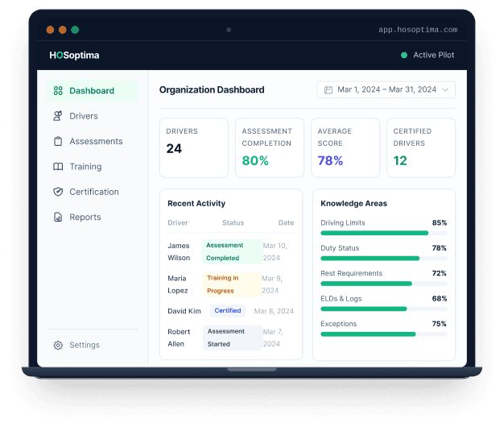Click the green Active Pilot status dot

[x=404, y=55]
